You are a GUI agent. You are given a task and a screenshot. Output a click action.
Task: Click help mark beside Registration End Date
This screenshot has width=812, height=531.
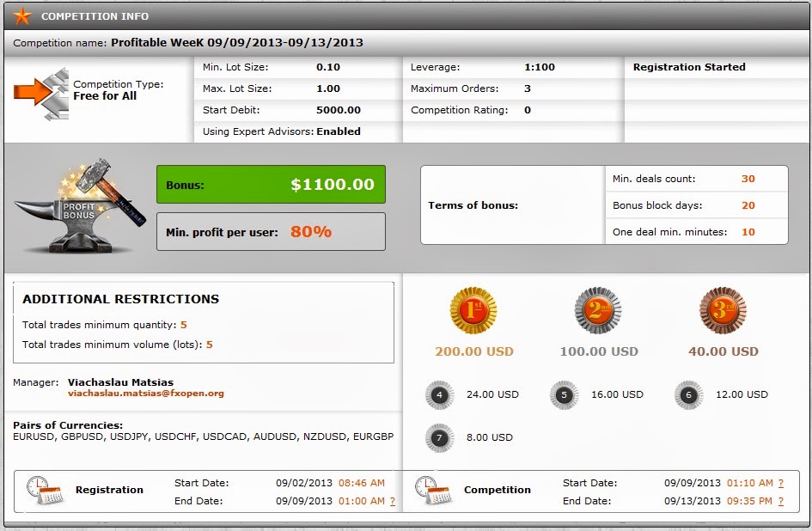393,502
